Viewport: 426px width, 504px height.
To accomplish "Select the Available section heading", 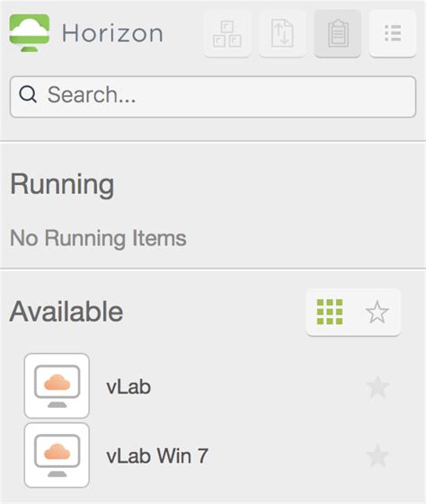I will (67, 312).
